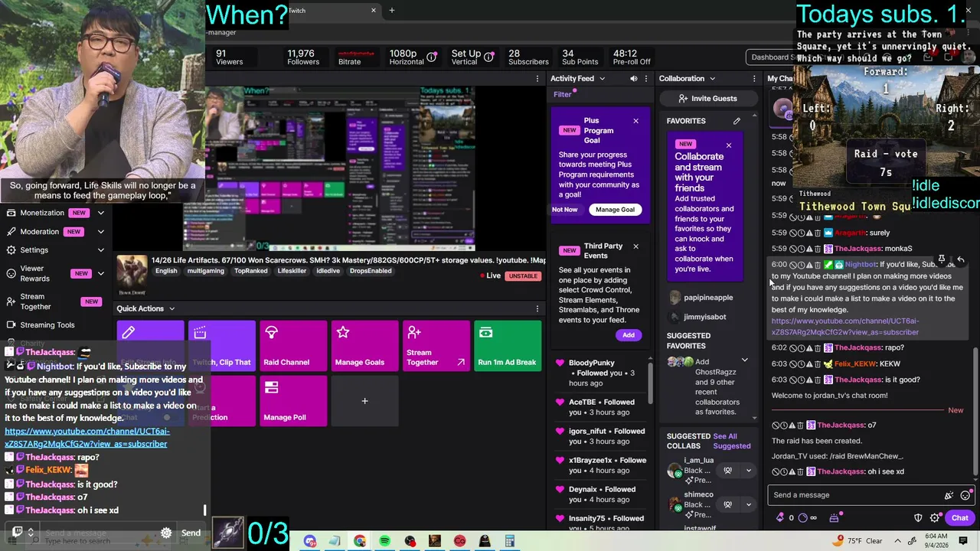
Task: Open the Collaboration panel options menu
Action: (x=756, y=79)
